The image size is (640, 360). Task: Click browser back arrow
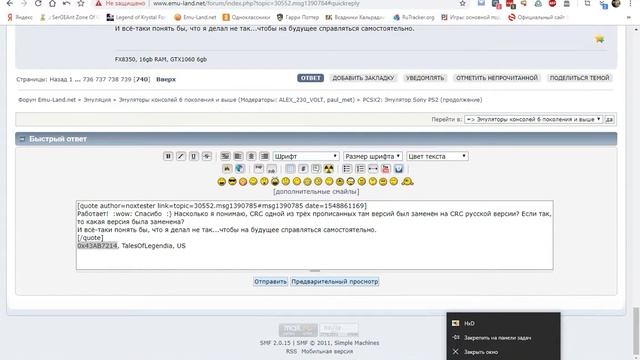[9, 3]
